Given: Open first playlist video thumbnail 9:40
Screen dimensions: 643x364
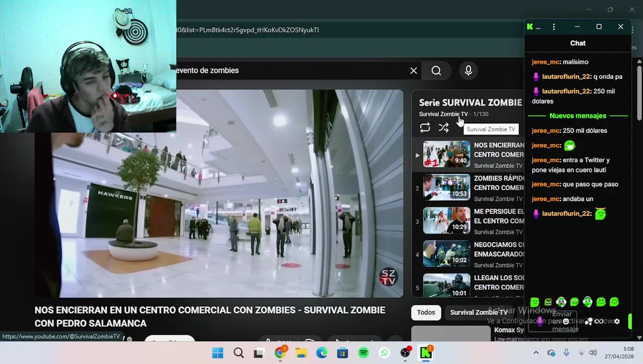Looking at the screenshot, I should pos(446,154).
